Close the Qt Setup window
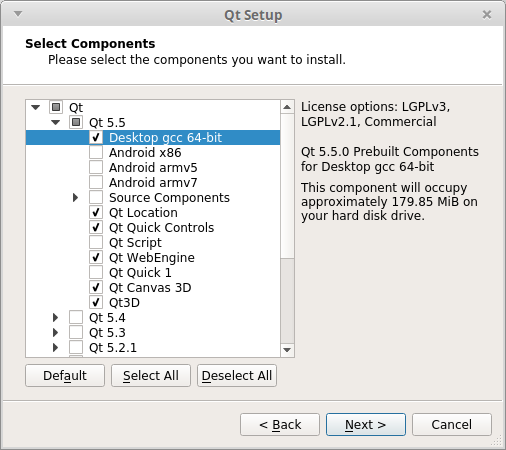The width and height of the screenshot is (506, 450). pos(487,15)
